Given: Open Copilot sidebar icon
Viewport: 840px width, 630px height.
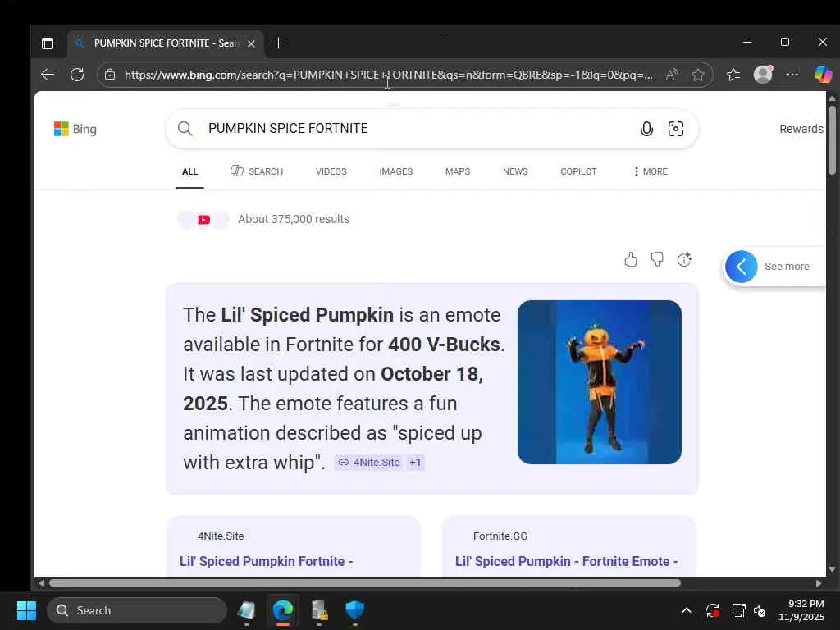Looking at the screenshot, I should [x=824, y=74].
